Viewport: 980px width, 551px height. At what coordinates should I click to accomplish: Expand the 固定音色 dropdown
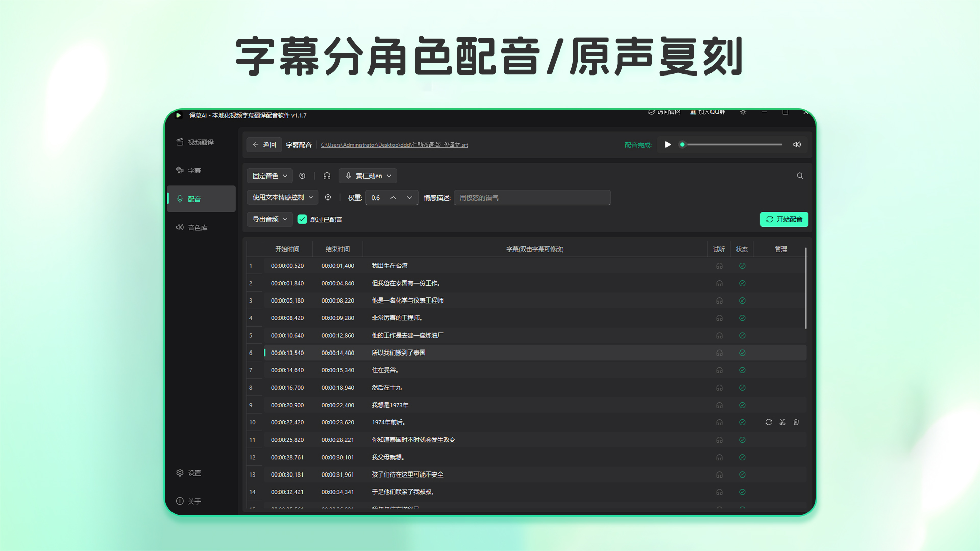[270, 176]
